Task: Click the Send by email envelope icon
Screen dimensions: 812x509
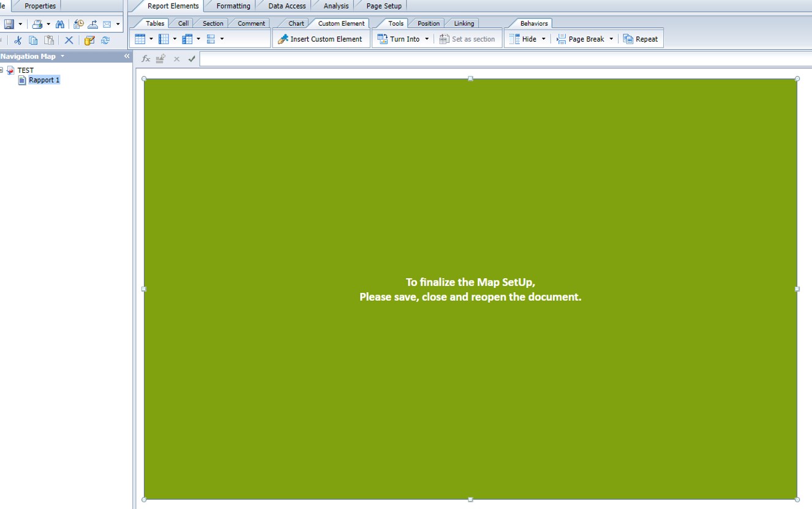Action: pos(107,25)
